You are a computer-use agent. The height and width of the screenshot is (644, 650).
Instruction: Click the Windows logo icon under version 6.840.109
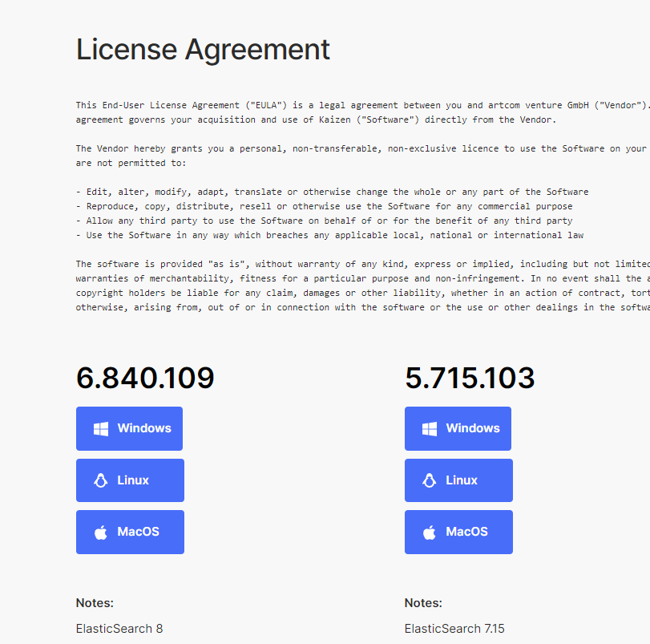[x=101, y=429]
